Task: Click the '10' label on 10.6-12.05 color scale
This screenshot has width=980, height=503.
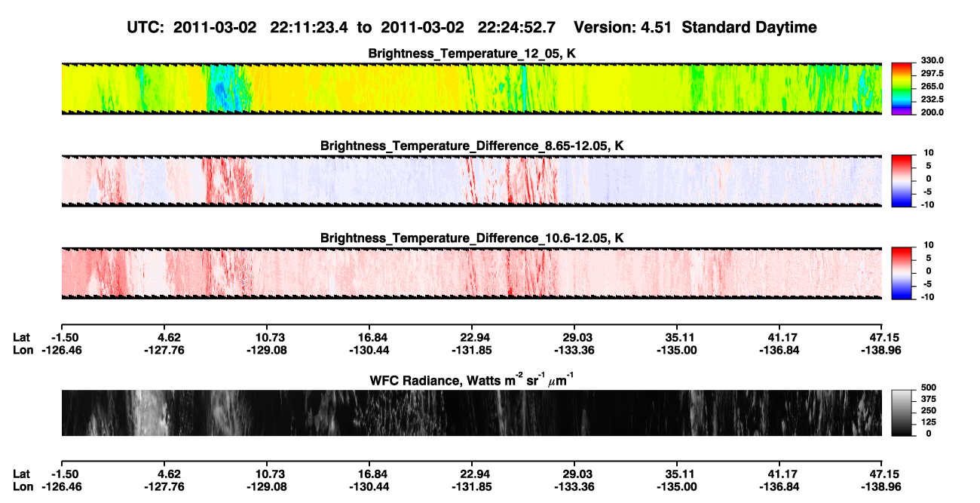Action: pyautogui.click(x=929, y=245)
